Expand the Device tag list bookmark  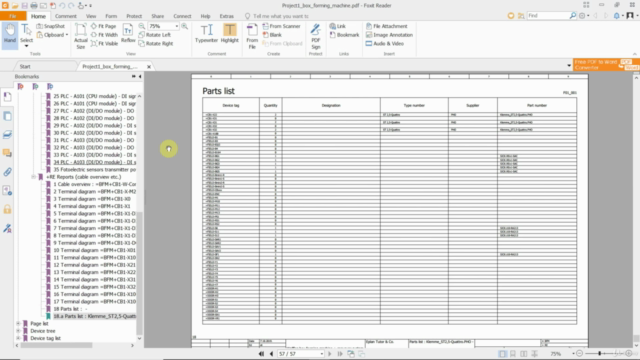(18, 338)
